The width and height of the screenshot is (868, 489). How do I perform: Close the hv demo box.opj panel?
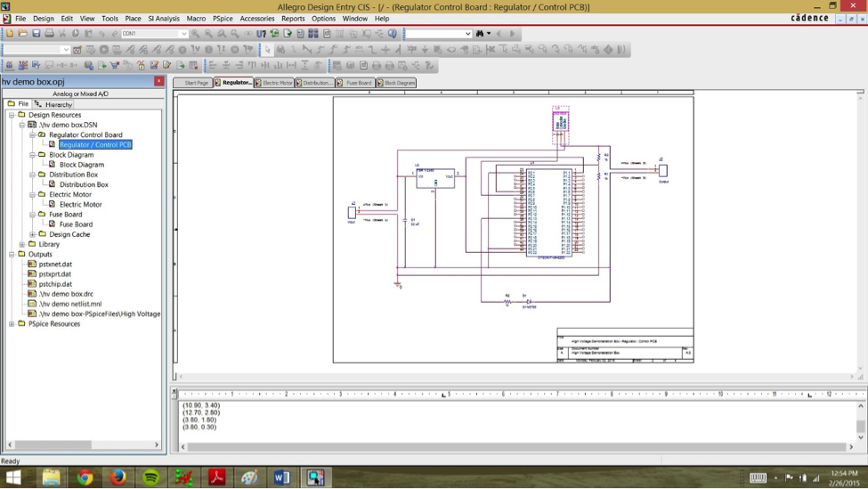pos(158,81)
